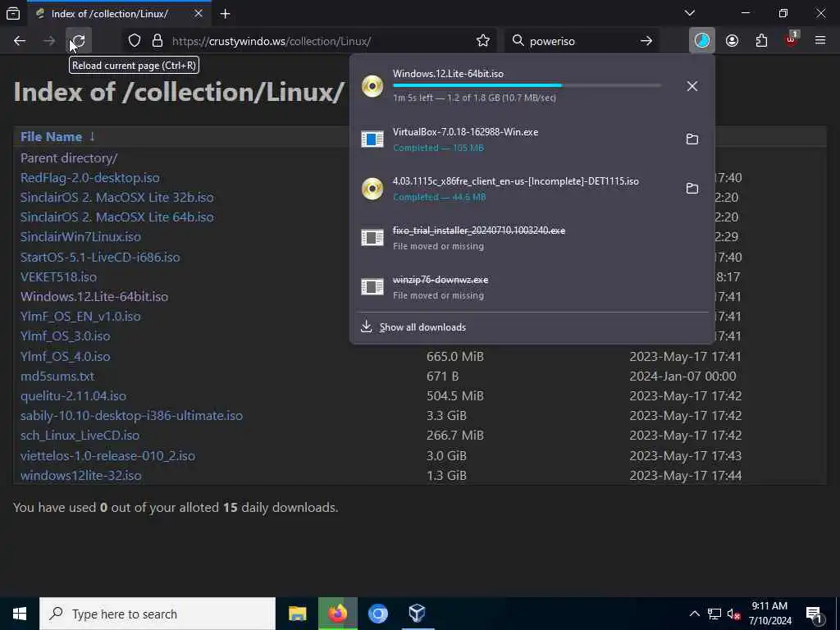Image resolution: width=840 pixels, height=630 pixels.
Task: Open SinclairOS 2. MacOSX Lite 32b.iso
Action: (x=116, y=197)
